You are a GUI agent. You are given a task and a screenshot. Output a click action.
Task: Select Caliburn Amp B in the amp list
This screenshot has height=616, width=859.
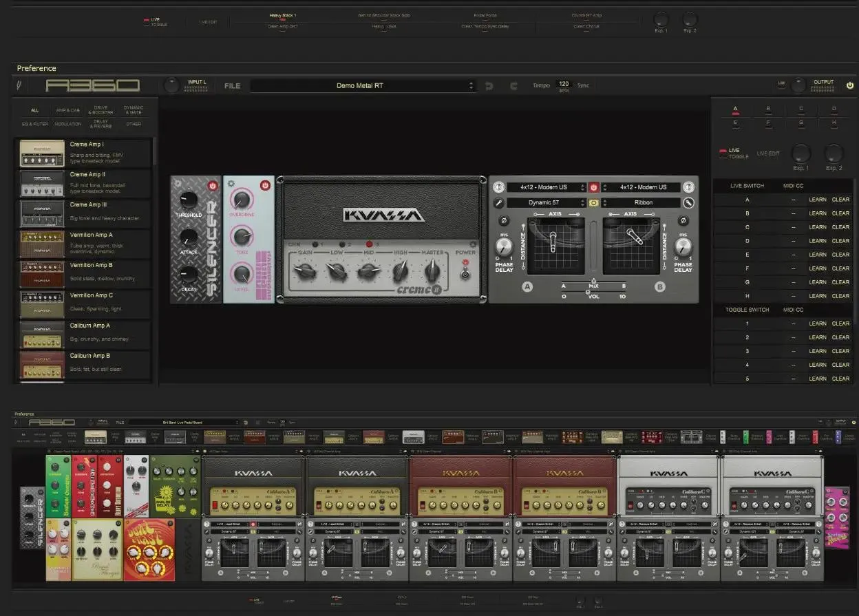[85, 365]
